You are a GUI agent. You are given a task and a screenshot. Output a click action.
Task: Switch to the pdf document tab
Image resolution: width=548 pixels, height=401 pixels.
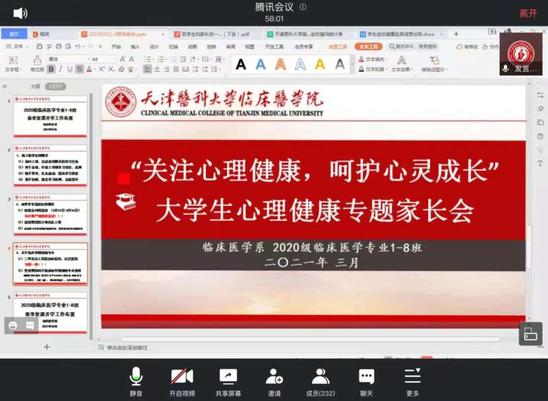[x=212, y=34]
